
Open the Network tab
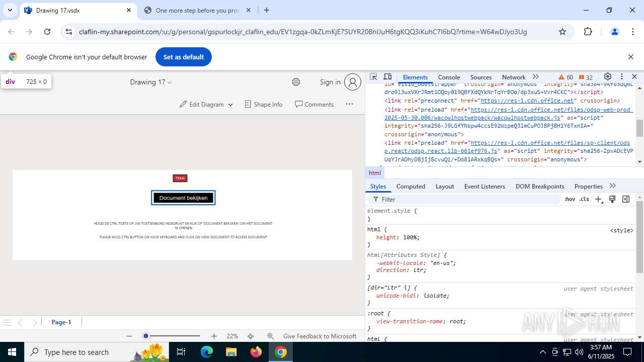click(x=514, y=77)
